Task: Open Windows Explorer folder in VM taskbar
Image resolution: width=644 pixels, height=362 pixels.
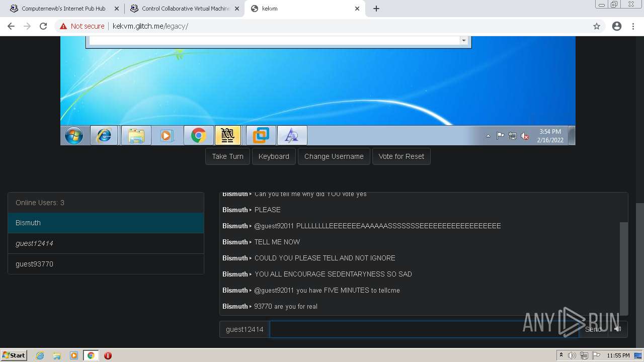Action: point(136,135)
